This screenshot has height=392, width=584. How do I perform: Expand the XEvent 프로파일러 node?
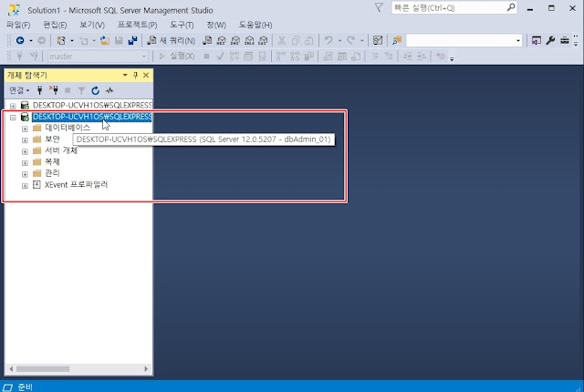tap(25, 186)
